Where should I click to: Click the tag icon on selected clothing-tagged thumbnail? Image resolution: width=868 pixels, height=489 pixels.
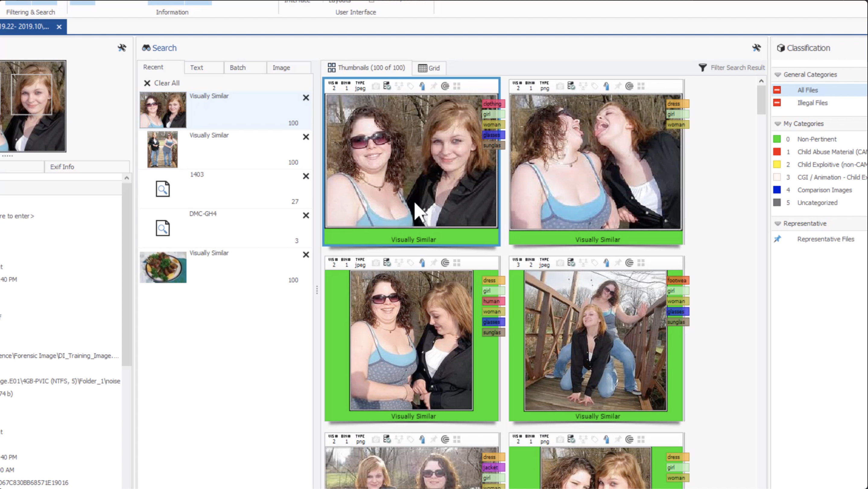410,86
